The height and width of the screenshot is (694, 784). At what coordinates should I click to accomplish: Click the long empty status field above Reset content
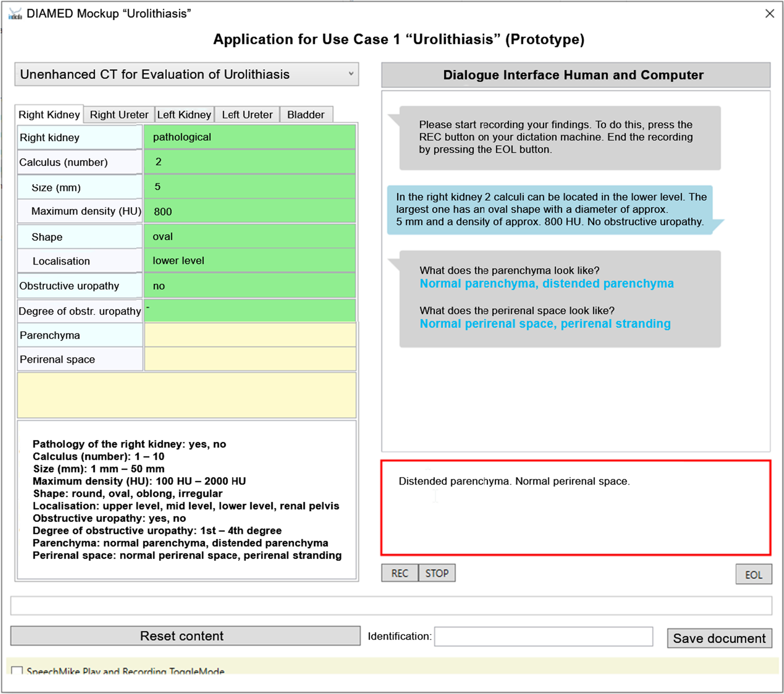point(391,606)
